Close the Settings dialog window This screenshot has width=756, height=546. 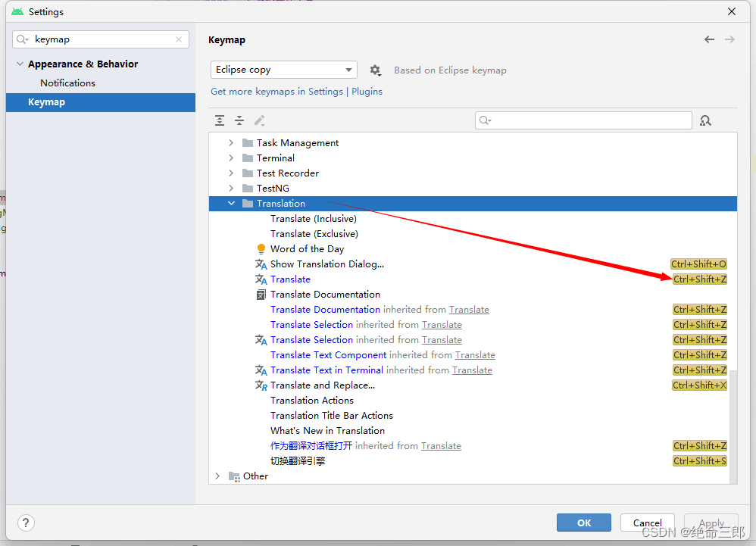[x=732, y=11]
